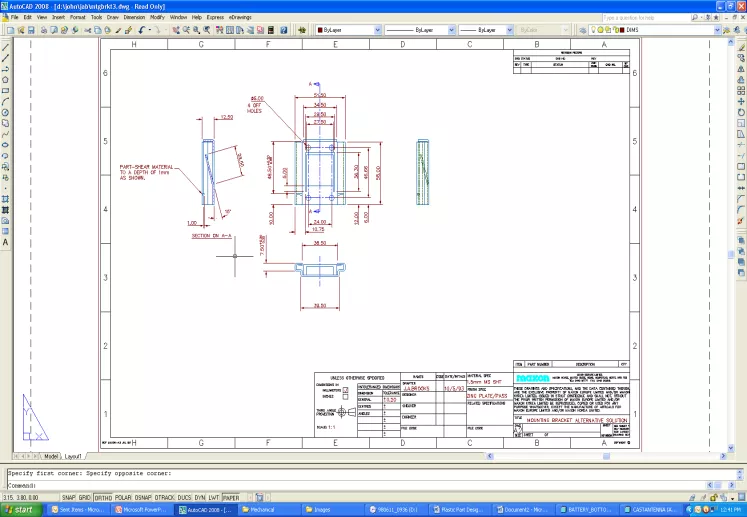
Task: Click the red color swatch in color dropdown
Action: (x=318, y=31)
